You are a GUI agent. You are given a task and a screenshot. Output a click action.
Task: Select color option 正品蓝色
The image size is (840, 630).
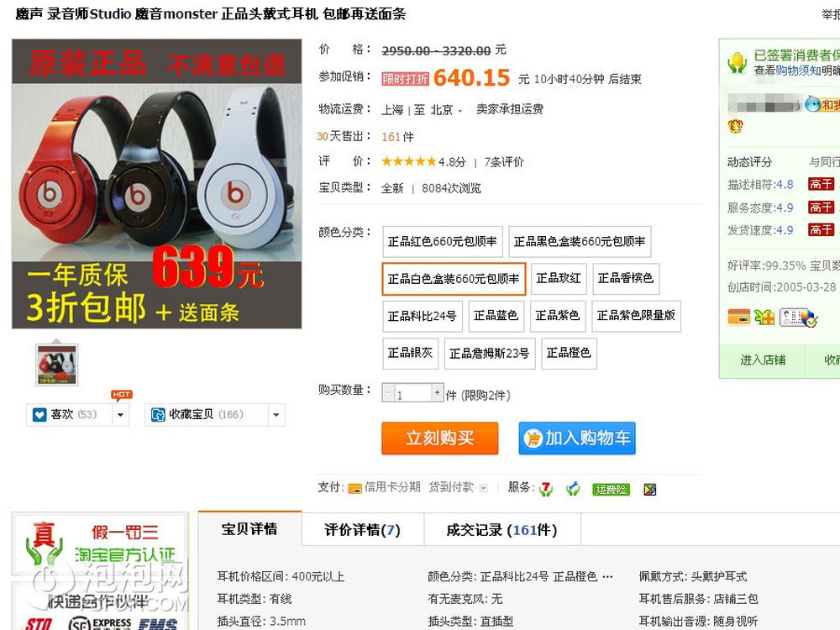[496, 316]
